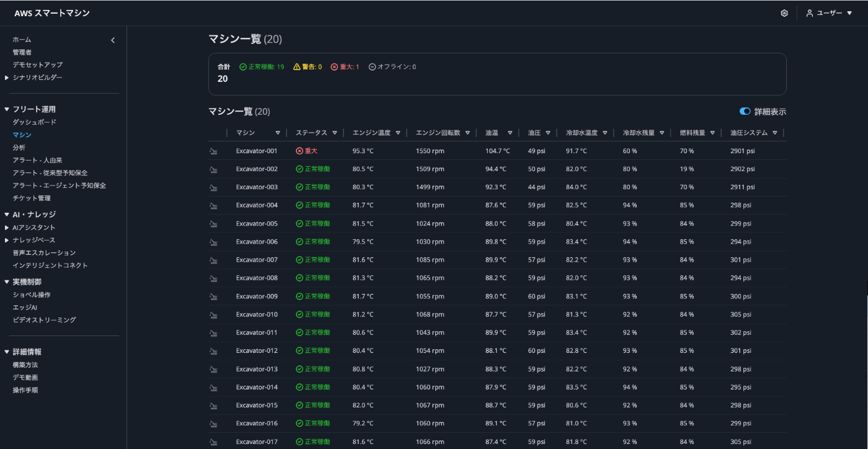
Task: Go to ホーム in the sidebar
Action: coord(22,40)
